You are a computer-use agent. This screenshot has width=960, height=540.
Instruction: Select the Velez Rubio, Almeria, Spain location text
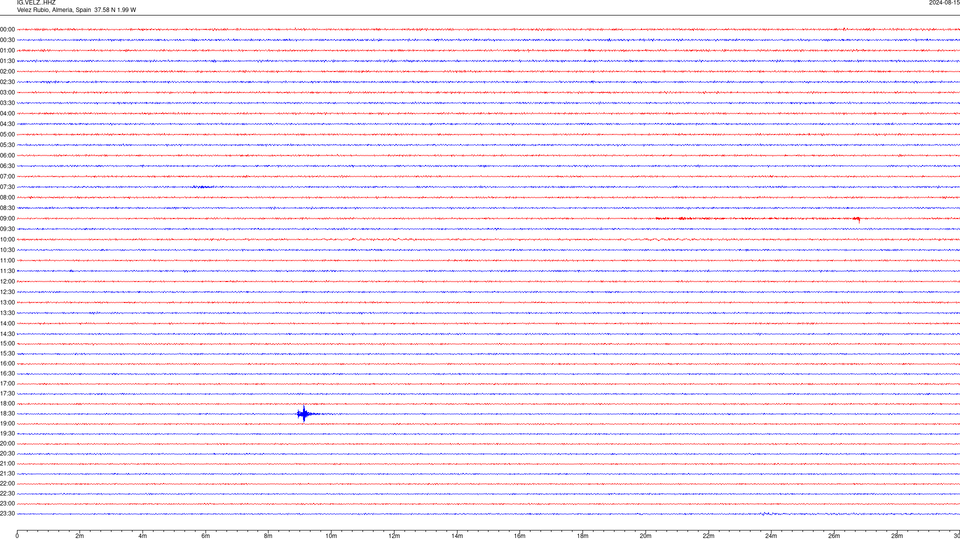coord(54,10)
